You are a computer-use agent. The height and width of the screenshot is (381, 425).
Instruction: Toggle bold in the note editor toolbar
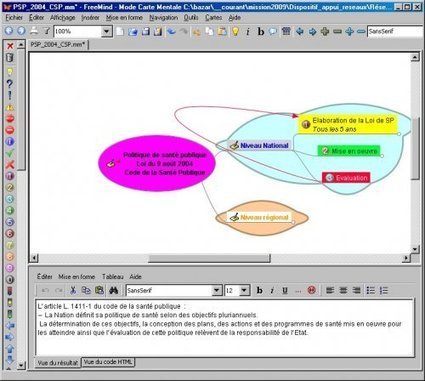point(259,290)
